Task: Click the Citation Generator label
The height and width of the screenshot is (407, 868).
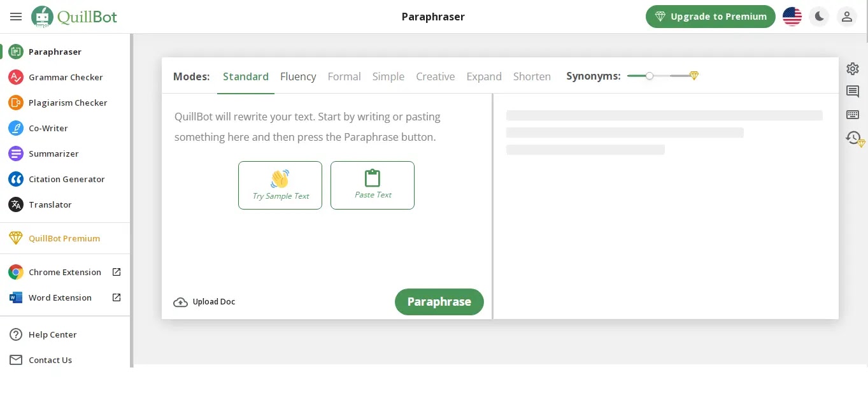Action: tap(67, 179)
